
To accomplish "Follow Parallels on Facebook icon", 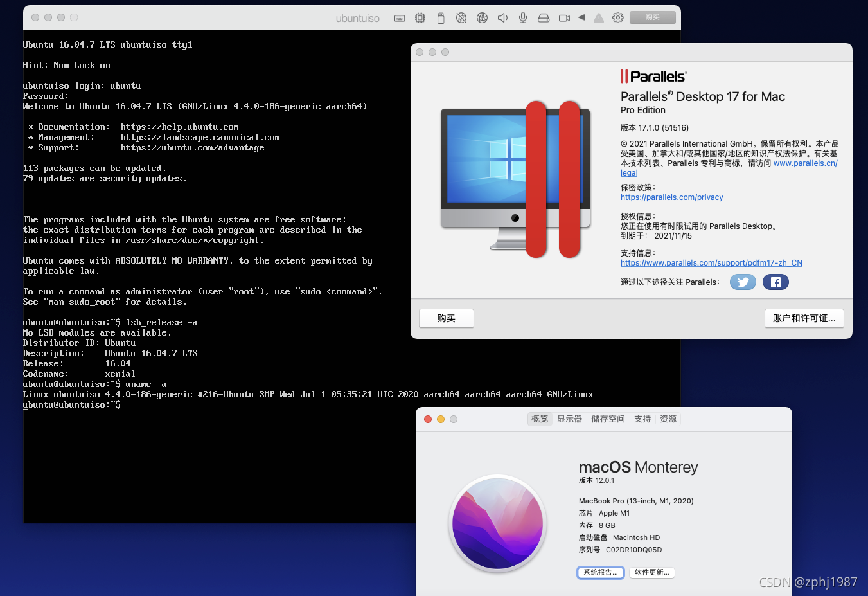I will click(775, 282).
